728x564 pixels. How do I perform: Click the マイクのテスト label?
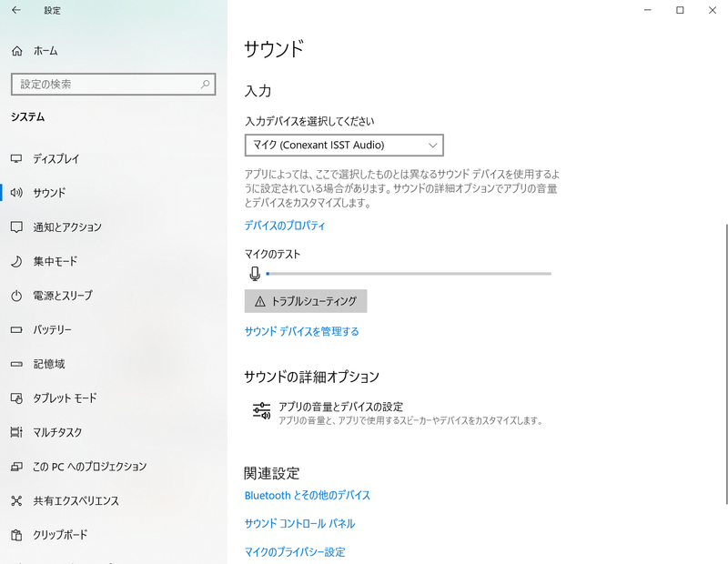point(272,255)
